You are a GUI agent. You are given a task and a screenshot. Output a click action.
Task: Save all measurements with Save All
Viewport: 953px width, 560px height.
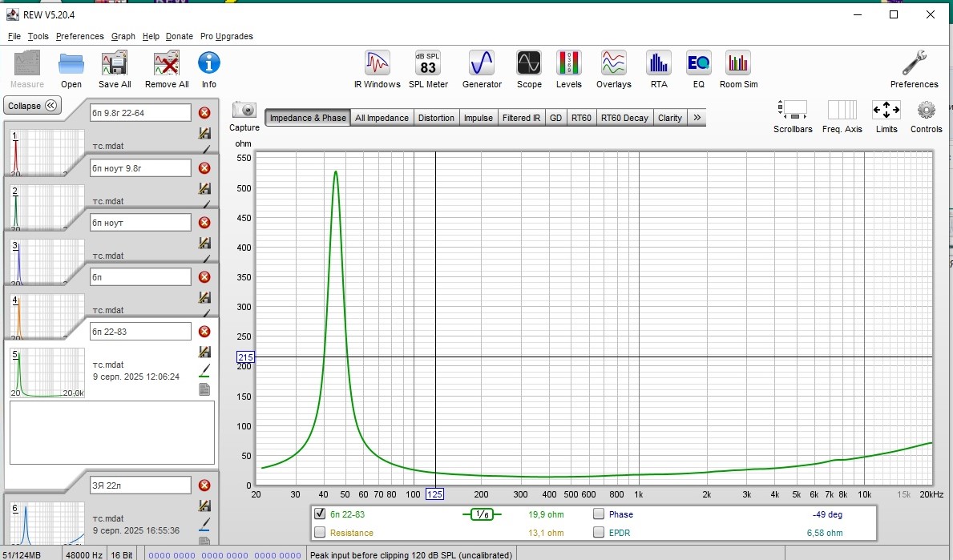(115, 64)
